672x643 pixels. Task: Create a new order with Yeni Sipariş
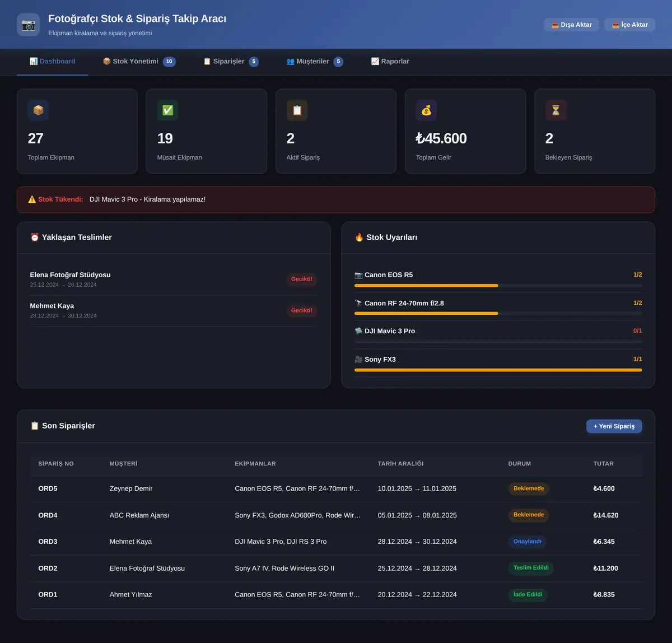pos(614,426)
